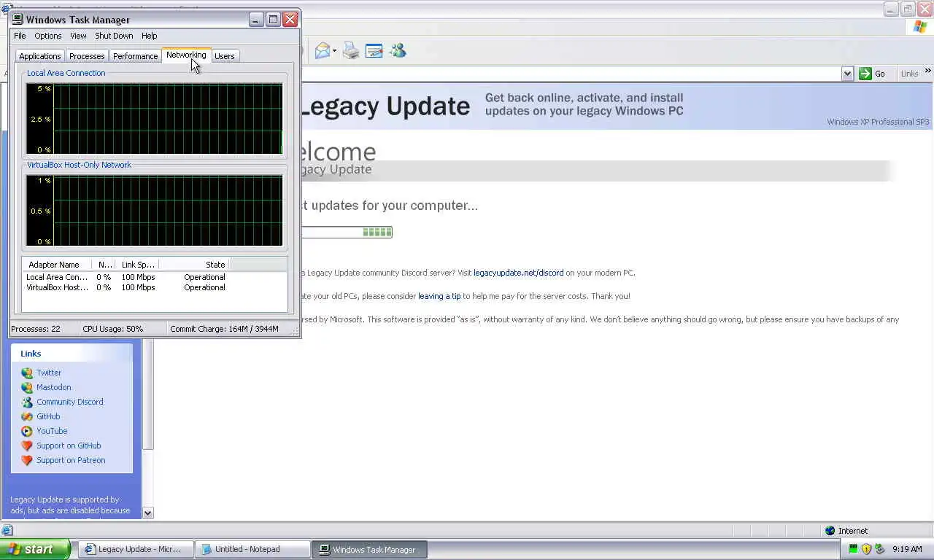
Task: Open the File menu in Task Manager
Action: pos(20,36)
